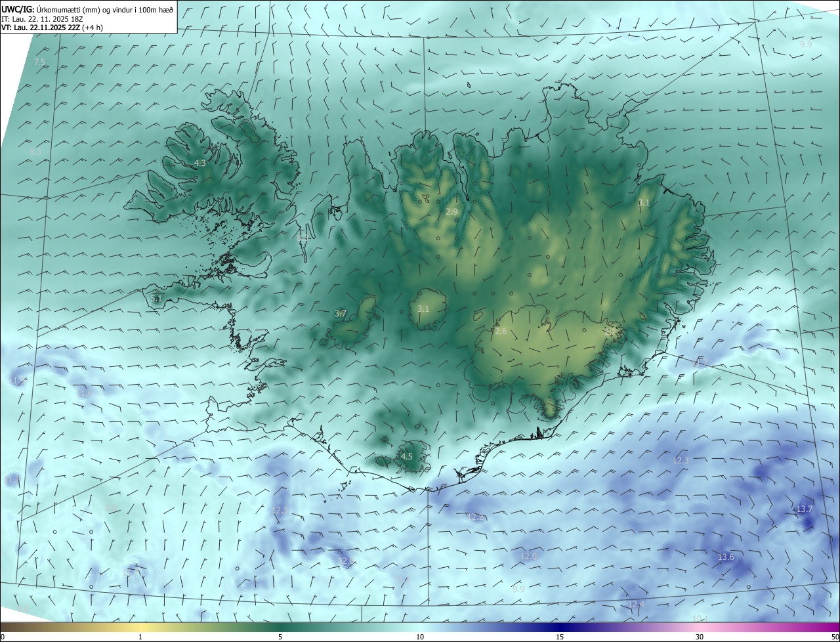Click the 7.5 value label on the map

tap(39, 62)
